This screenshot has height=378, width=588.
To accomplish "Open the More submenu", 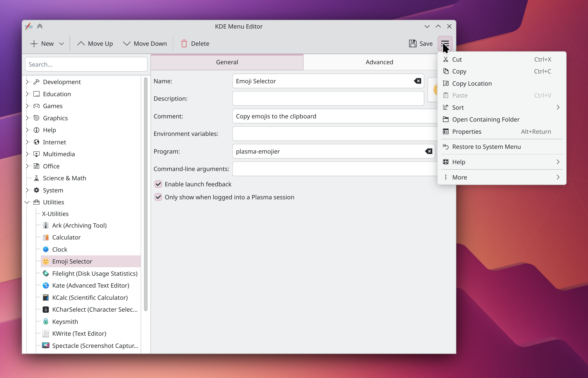I will pos(502,177).
